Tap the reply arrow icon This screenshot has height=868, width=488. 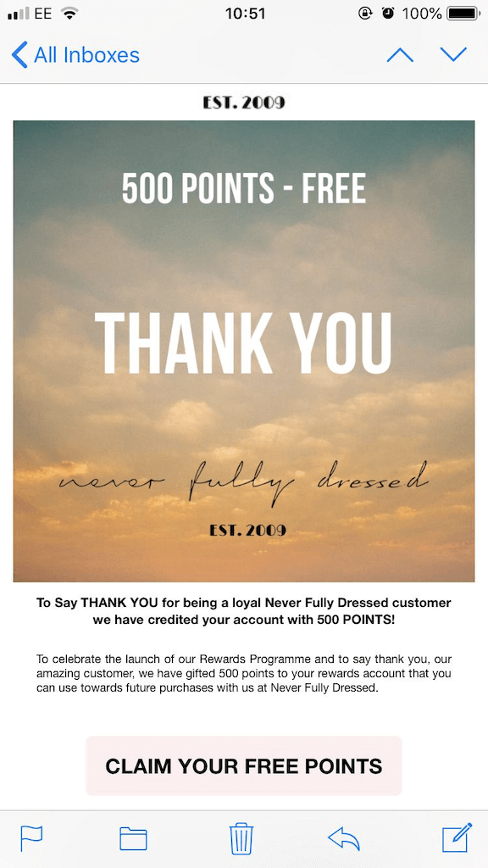[x=344, y=837]
